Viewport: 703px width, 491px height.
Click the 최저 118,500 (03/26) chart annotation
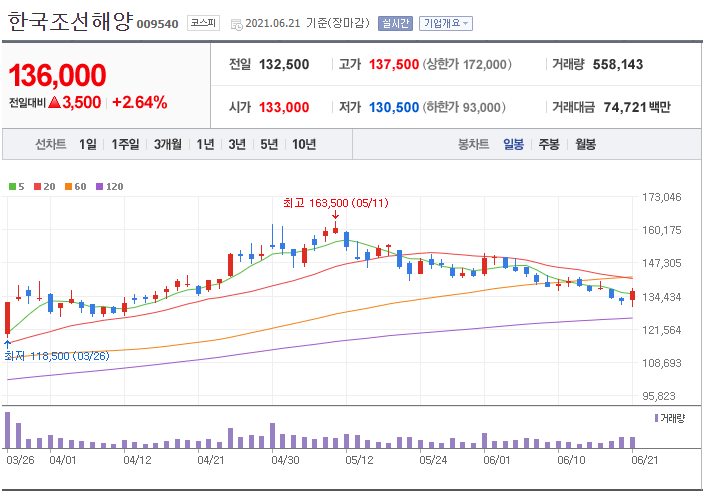57,356
